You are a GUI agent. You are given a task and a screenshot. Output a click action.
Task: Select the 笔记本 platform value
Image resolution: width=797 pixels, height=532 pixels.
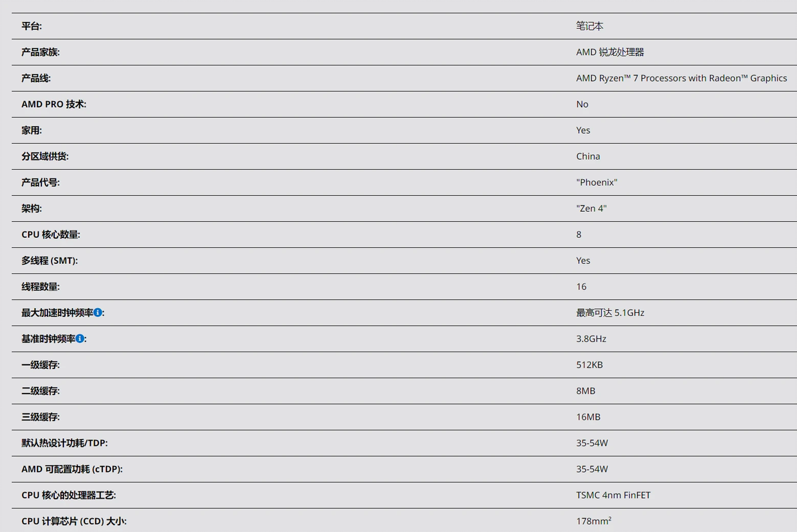[x=590, y=26]
